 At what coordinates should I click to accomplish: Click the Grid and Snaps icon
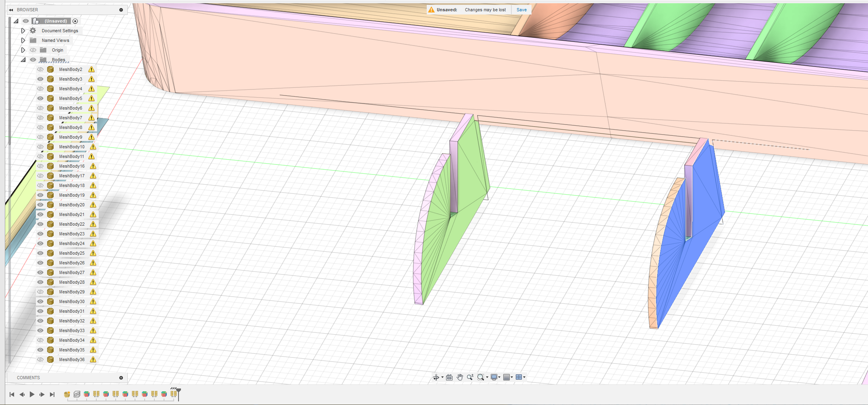tap(507, 378)
